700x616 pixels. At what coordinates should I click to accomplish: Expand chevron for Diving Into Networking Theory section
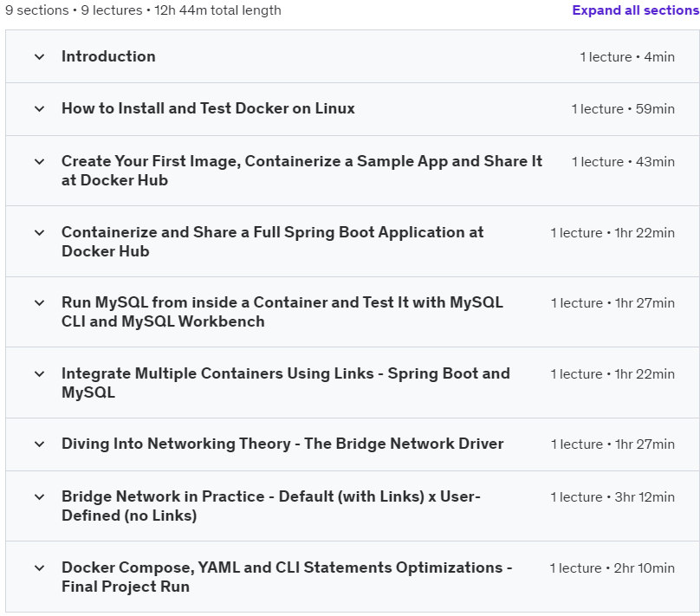39,444
